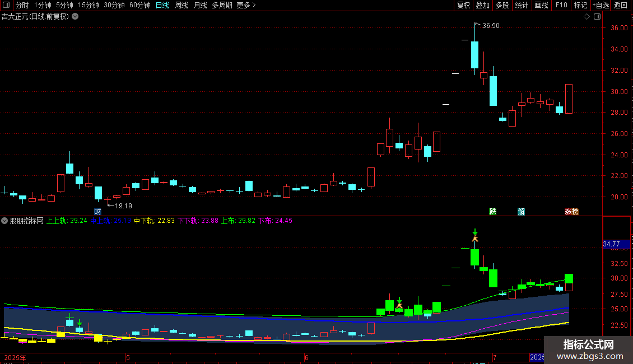Open the 财 financial marker on the chart
The height and width of the screenshot is (364, 633).
[x=97, y=212]
